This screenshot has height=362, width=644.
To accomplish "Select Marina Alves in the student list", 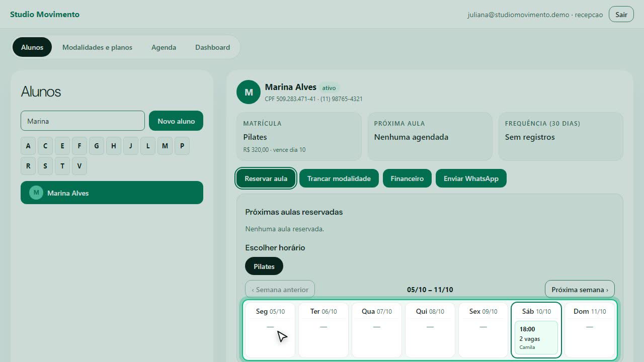I will tap(112, 193).
